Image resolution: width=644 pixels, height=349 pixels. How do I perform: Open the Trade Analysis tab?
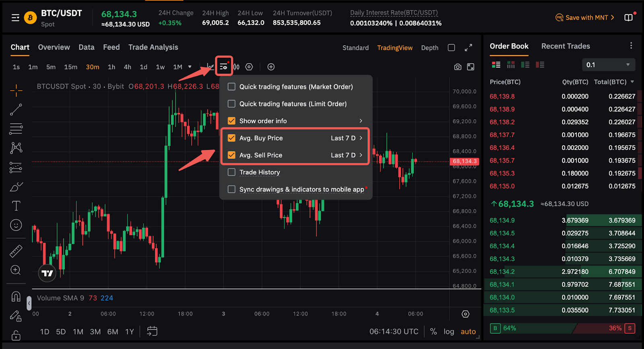tap(153, 47)
